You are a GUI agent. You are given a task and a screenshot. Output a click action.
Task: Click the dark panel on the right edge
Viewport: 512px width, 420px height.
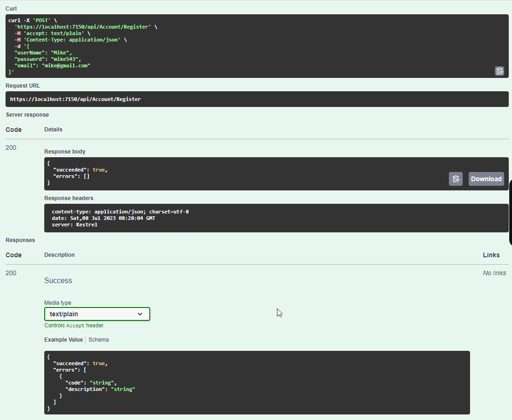[x=510, y=212]
